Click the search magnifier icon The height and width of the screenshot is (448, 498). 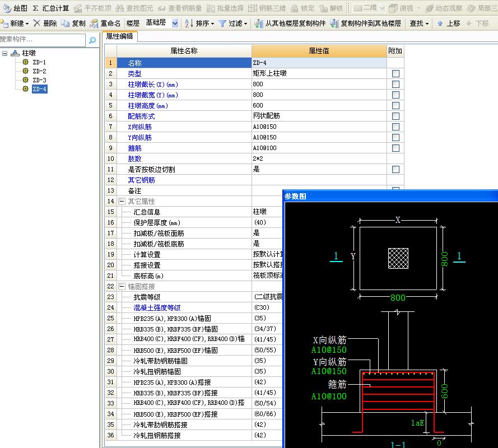pos(92,40)
